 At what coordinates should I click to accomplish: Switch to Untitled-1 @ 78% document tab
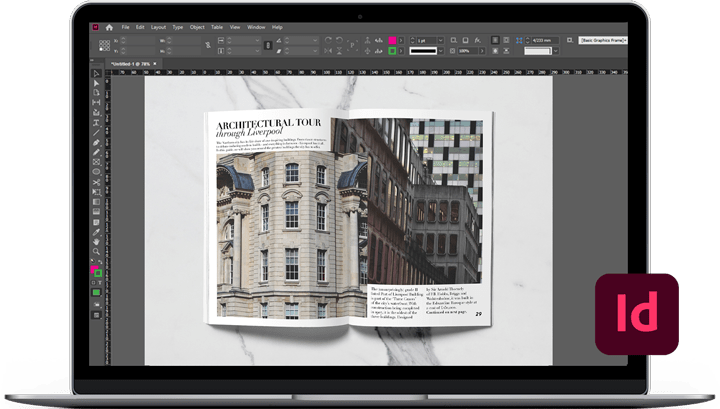pyautogui.click(x=130, y=64)
